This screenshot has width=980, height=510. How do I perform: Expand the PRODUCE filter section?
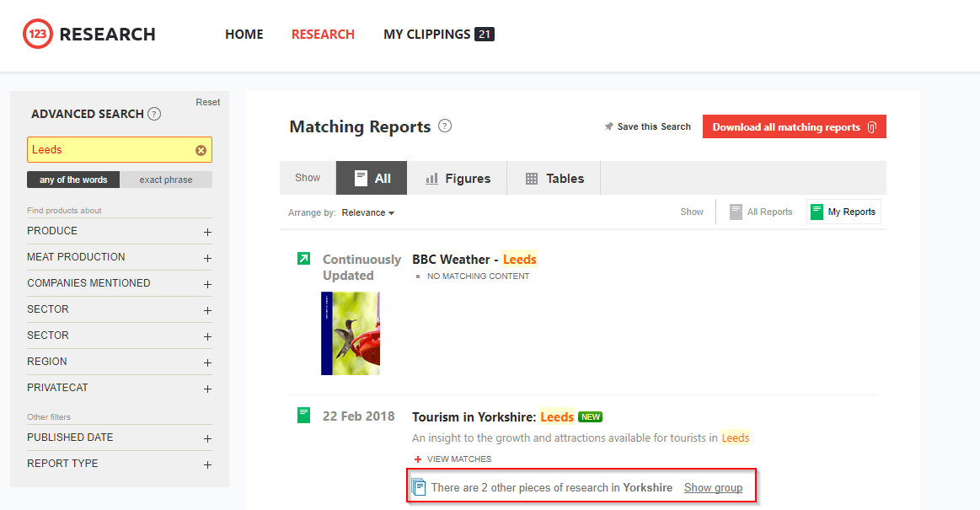tap(207, 231)
